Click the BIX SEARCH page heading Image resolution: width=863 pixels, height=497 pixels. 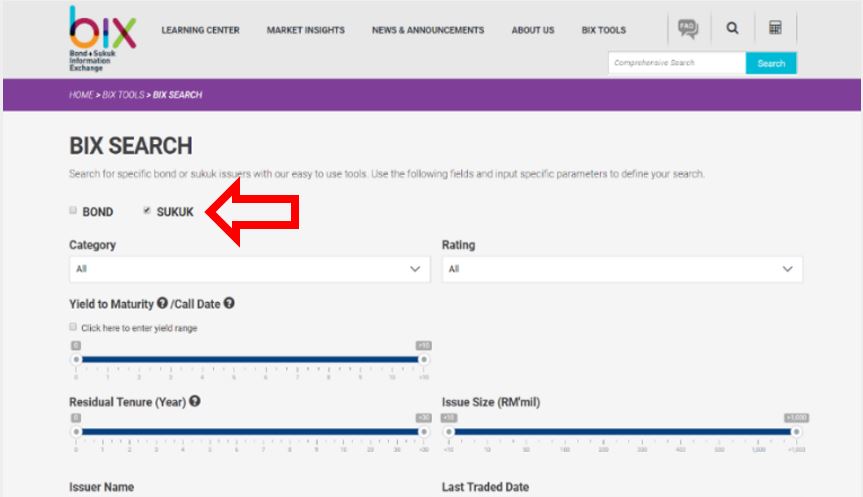coord(131,146)
